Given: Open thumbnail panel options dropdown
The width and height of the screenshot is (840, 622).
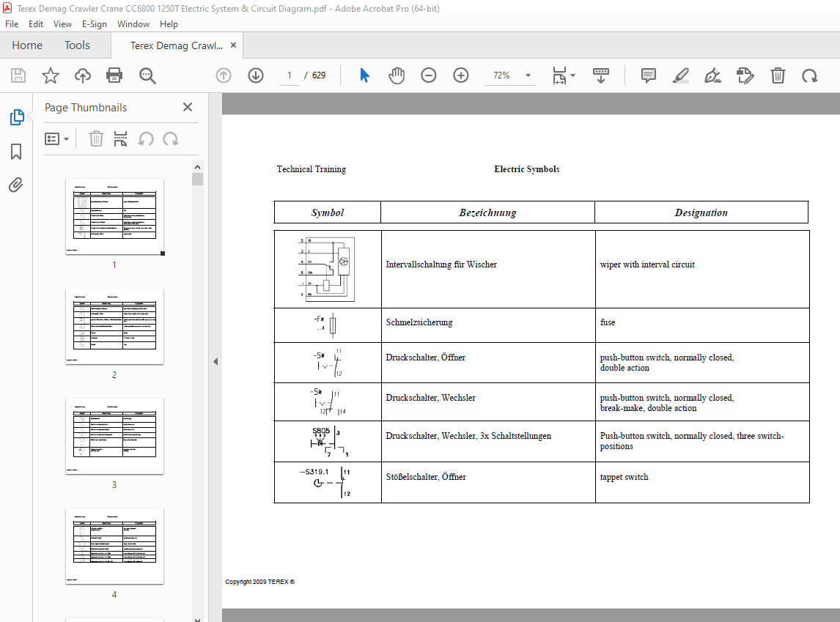Looking at the screenshot, I should (56, 139).
